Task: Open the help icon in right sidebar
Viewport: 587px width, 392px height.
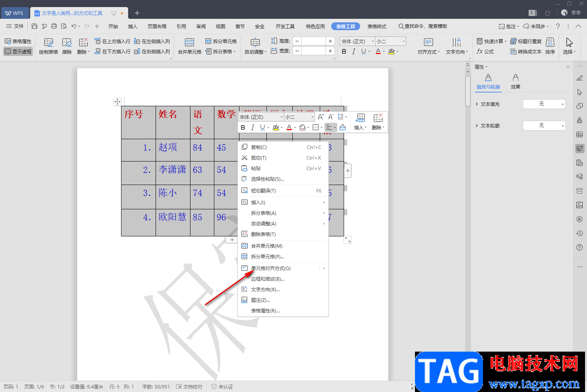Action: pos(580,247)
